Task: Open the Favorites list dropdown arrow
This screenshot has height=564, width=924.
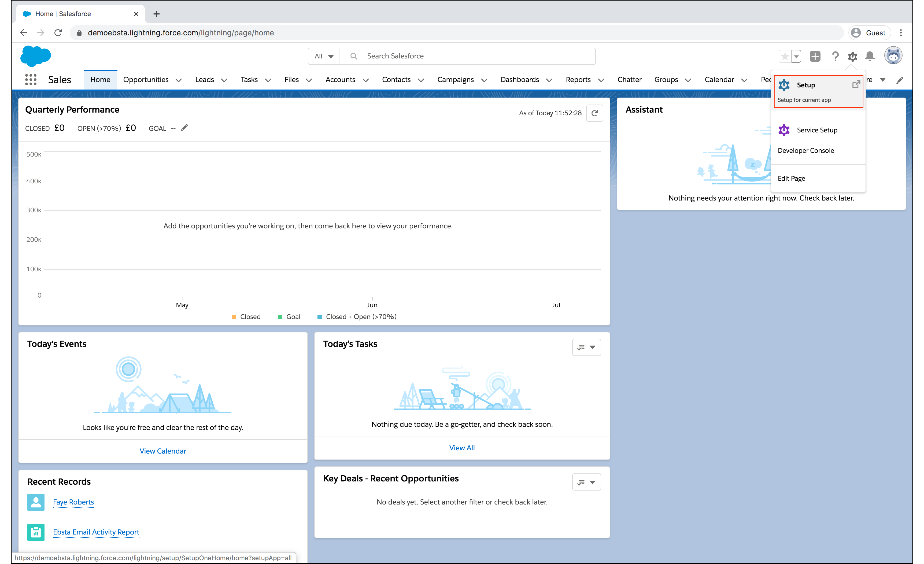Action: pos(796,56)
